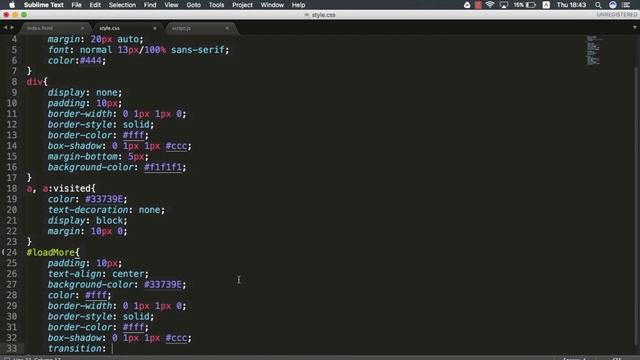Switch to the index.html tab
Viewport: 640px width, 360px height.
[x=40, y=28]
